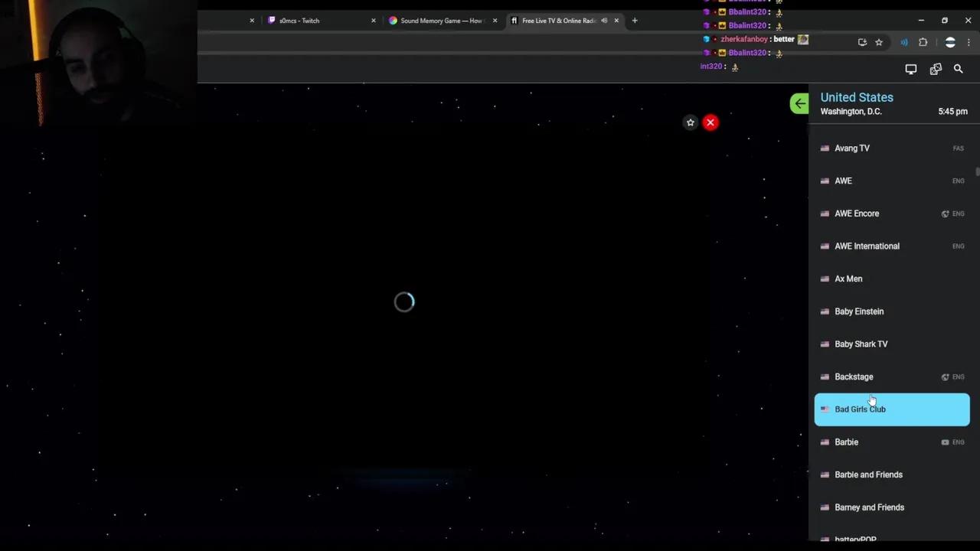The height and width of the screenshot is (551, 980).
Task: Click the Washington, D.C. location text
Action: pos(851,112)
